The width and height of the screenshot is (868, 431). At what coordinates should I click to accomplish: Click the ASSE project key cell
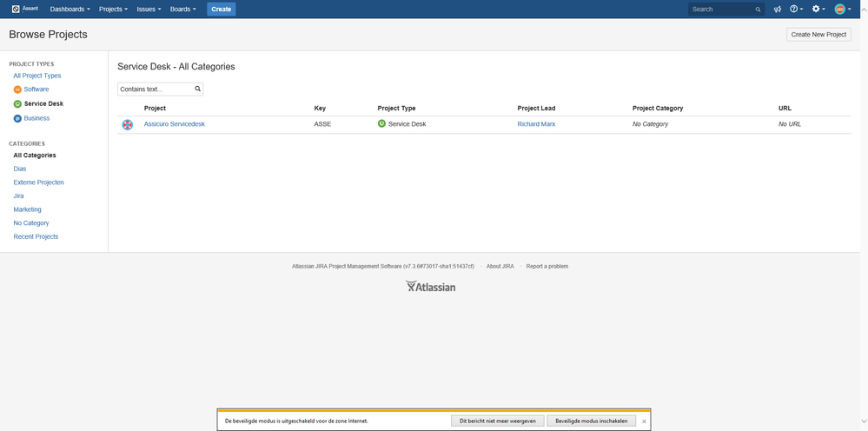pyautogui.click(x=322, y=124)
